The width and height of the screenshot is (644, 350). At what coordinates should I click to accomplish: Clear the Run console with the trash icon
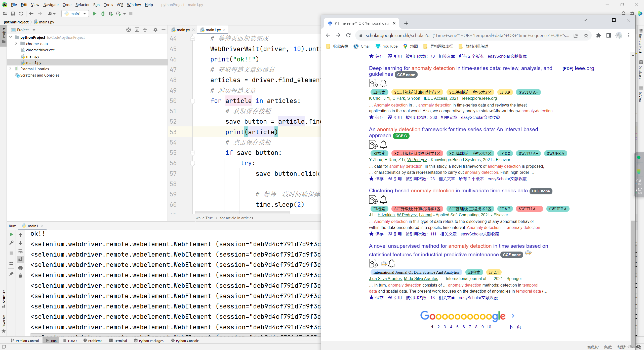pyautogui.click(x=20, y=276)
